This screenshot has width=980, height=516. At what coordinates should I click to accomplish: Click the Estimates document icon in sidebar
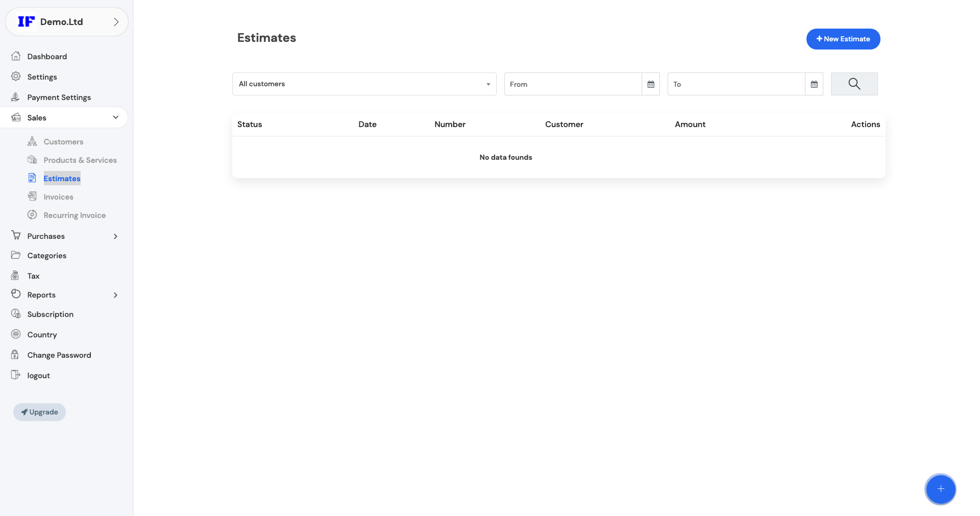click(32, 178)
